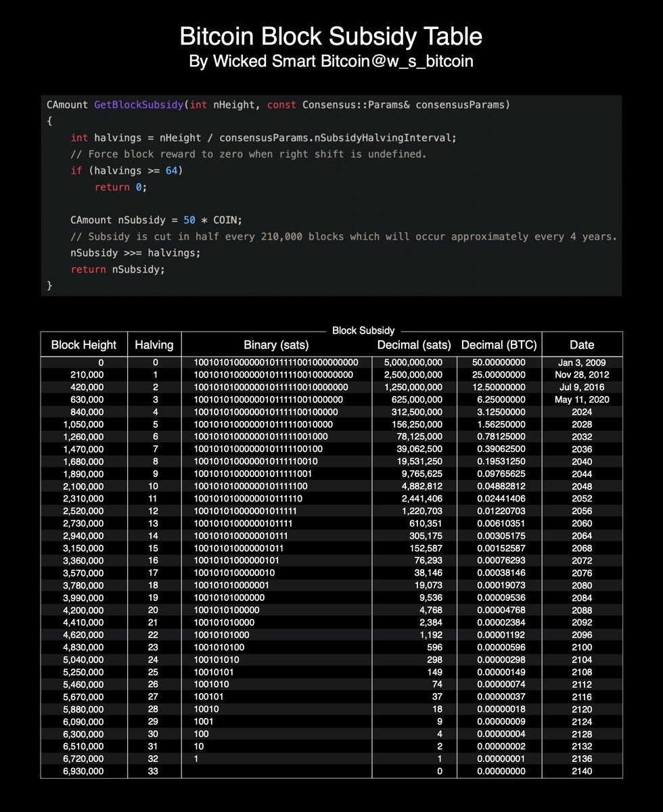The width and height of the screenshot is (663, 812).
Task: Click the date cell '2024'
Action: pyautogui.click(x=582, y=412)
